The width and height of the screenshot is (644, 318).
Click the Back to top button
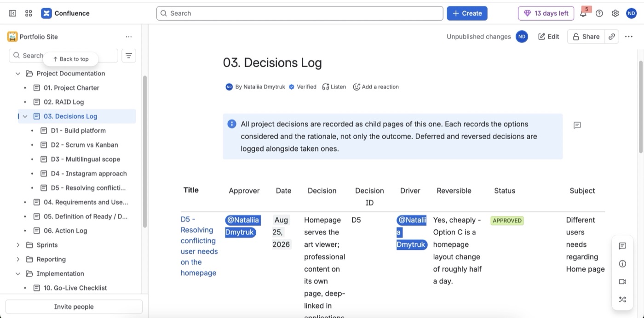coord(71,59)
